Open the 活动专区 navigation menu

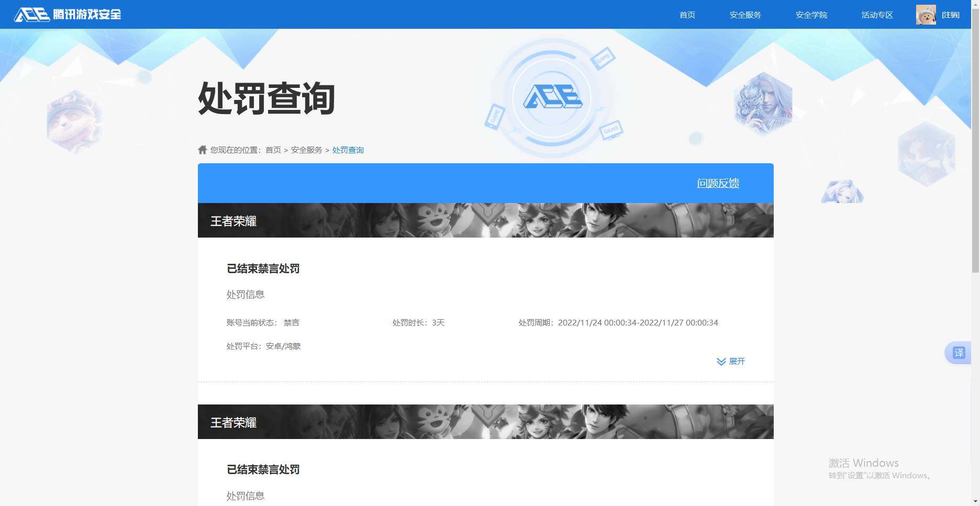877,15
